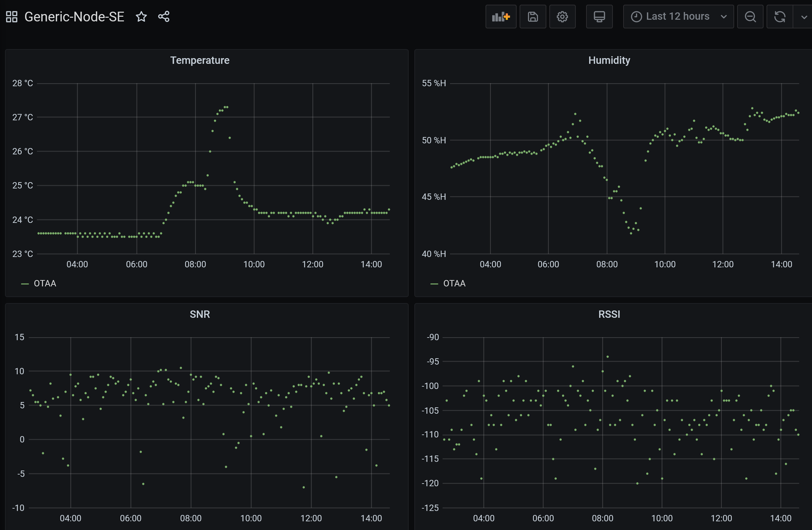
Task: Toggle OTAA series in Humidity legend
Action: [x=454, y=284]
